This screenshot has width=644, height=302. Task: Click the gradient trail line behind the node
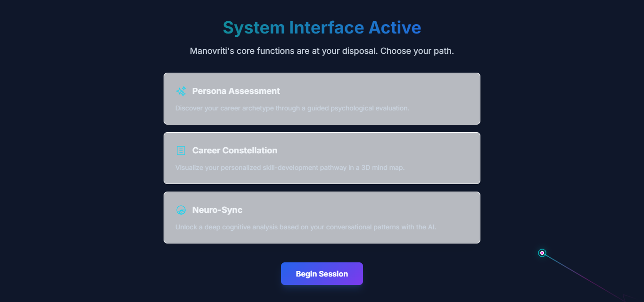click(x=585, y=277)
